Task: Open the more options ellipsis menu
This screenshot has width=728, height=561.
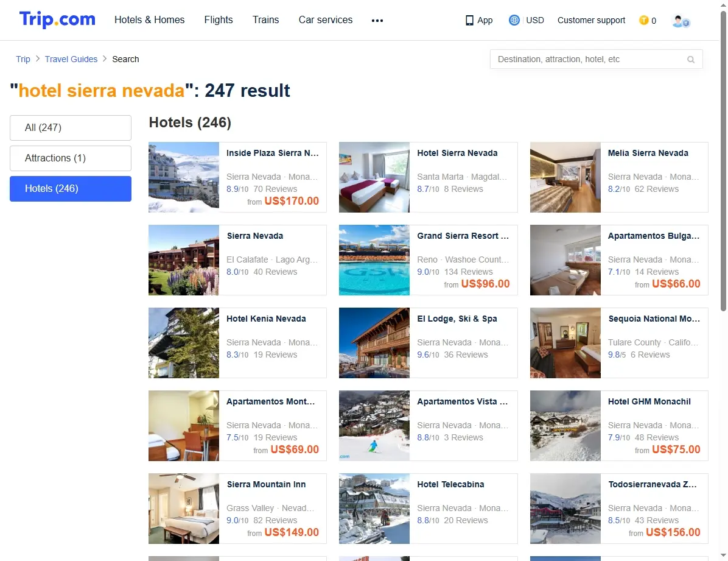Action: (x=377, y=21)
